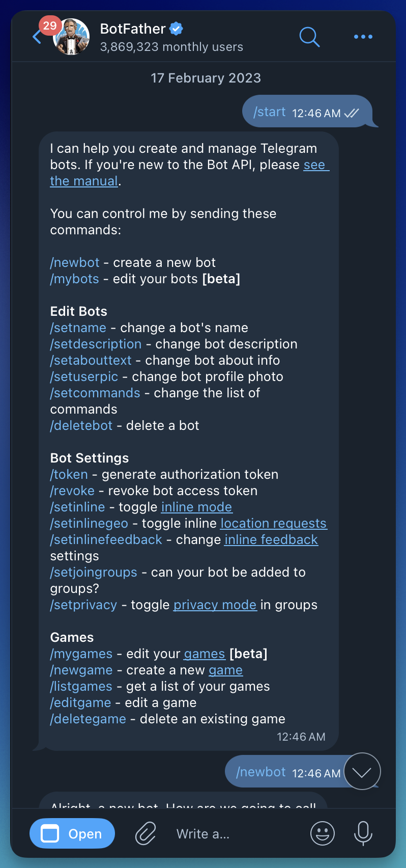This screenshot has height=868, width=406.
Task: Open the 'privacy mode' link
Action: [x=215, y=605]
